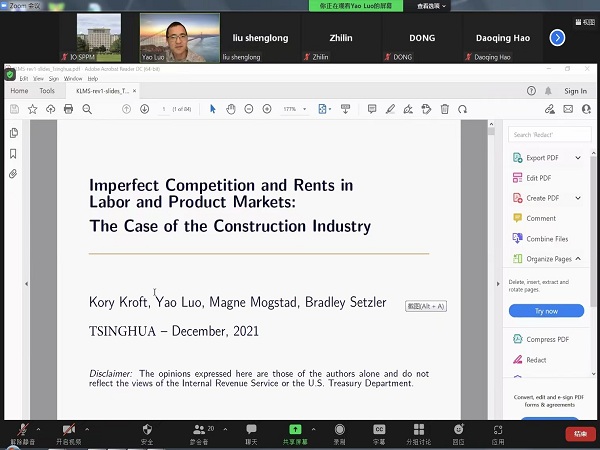The height and width of the screenshot is (450, 600).
Task: Click the print file icon
Action: click(68, 108)
